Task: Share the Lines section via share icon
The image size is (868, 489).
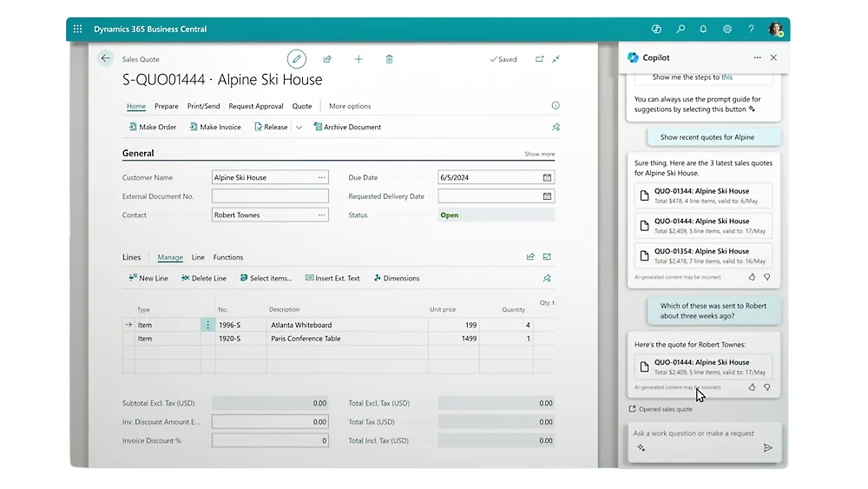Action: [530, 256]
